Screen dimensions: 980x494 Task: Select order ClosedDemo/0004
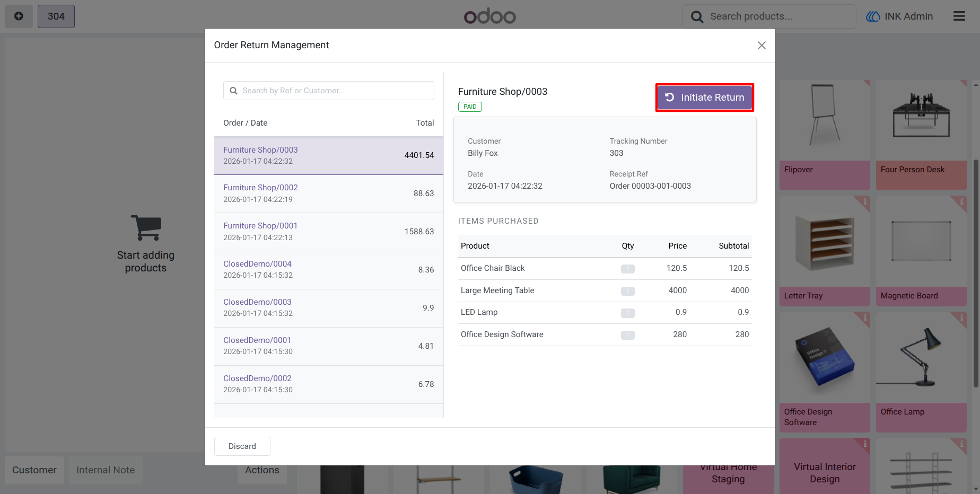tap(329, 270)
